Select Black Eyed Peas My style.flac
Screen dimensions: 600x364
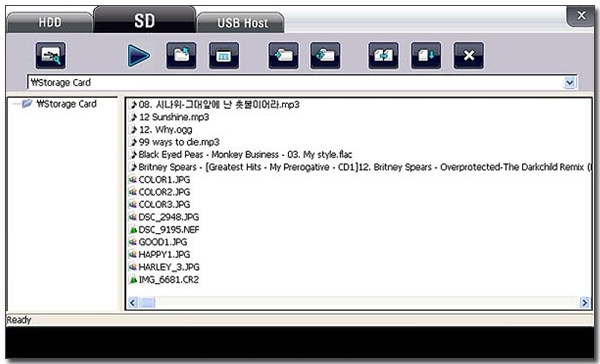coord(245,155)
